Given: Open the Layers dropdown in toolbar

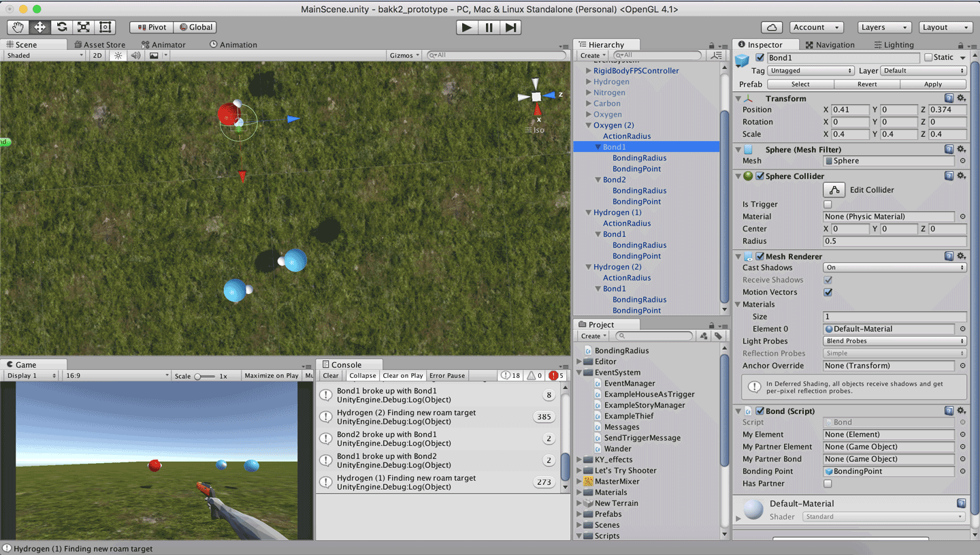Looking at the screenshot, I should tap(884, 27).
